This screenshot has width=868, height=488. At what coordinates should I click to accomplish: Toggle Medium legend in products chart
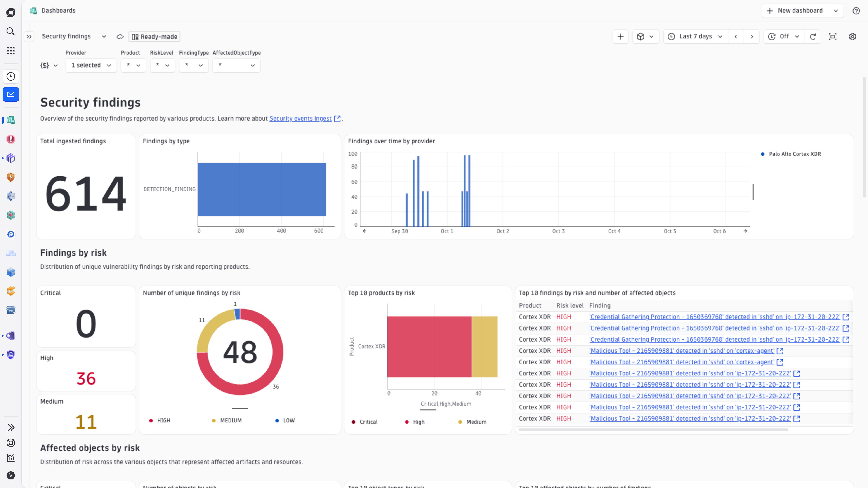click(x=472, y=422)
